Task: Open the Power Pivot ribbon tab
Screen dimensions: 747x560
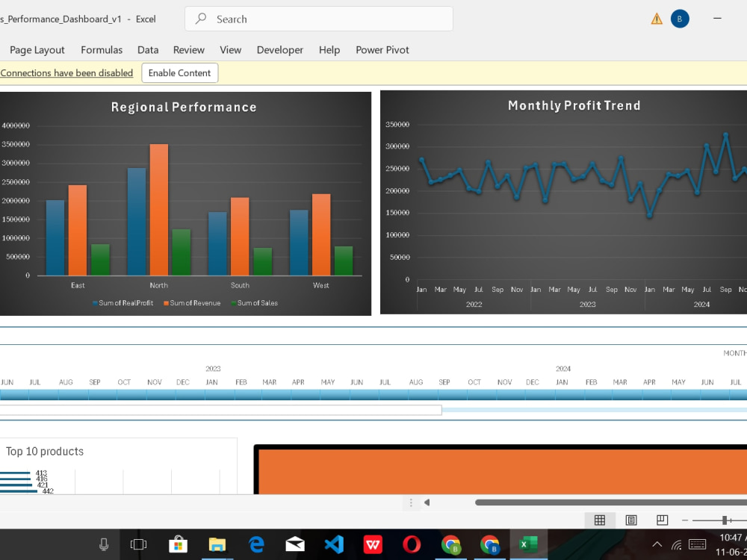Action: [x=382, y=50]
